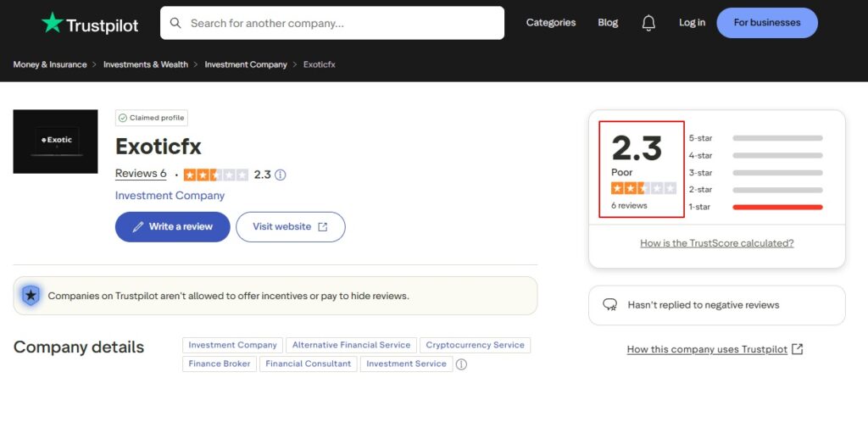Screen dimensions: 868x422
Task: Click the search magnifier icon
Action: (176, 23)
